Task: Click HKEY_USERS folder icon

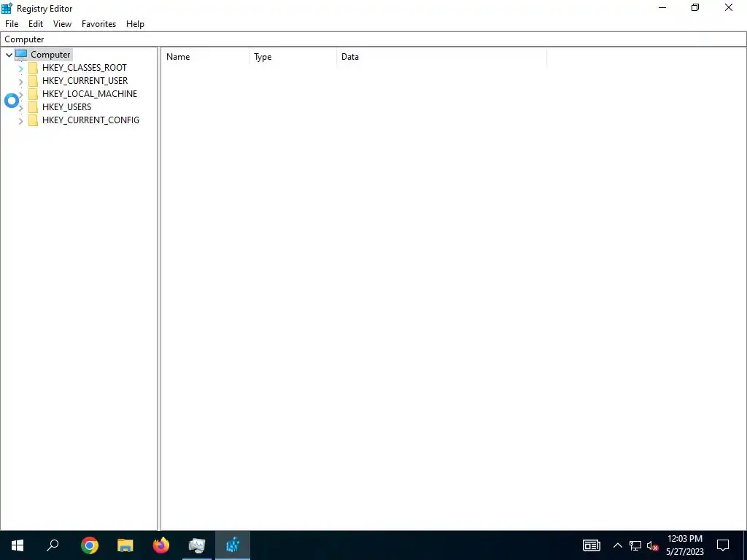Action: click(33, 106)
